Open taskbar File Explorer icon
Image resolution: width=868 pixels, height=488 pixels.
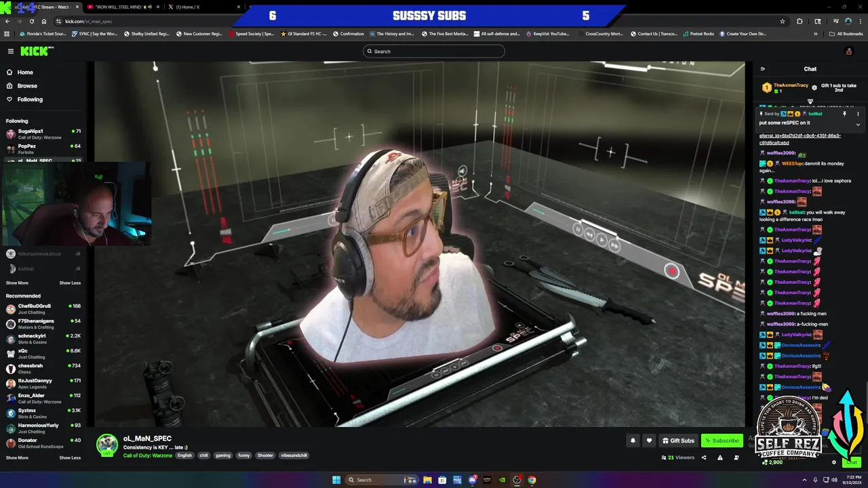click(427, 480)
